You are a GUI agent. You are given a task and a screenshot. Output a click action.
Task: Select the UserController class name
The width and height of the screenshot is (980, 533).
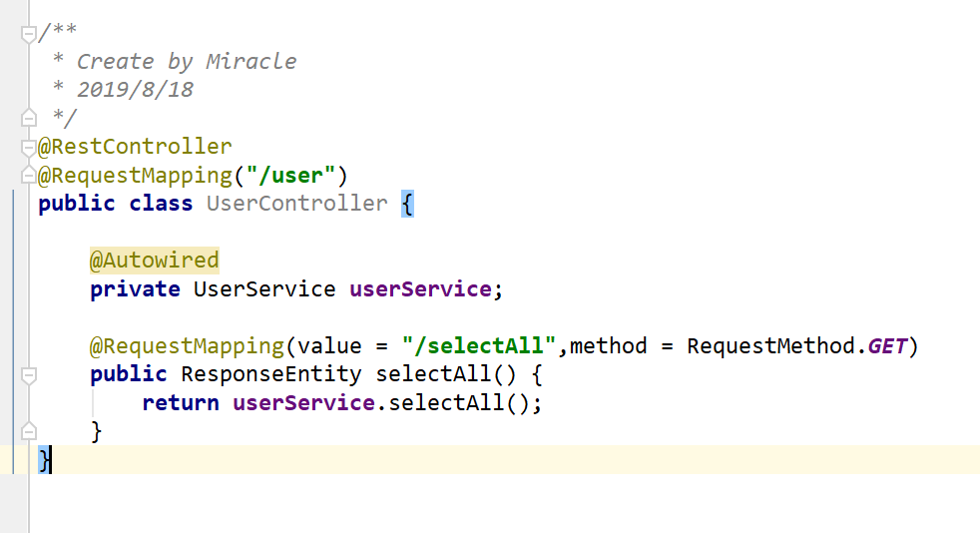[296, 203]
